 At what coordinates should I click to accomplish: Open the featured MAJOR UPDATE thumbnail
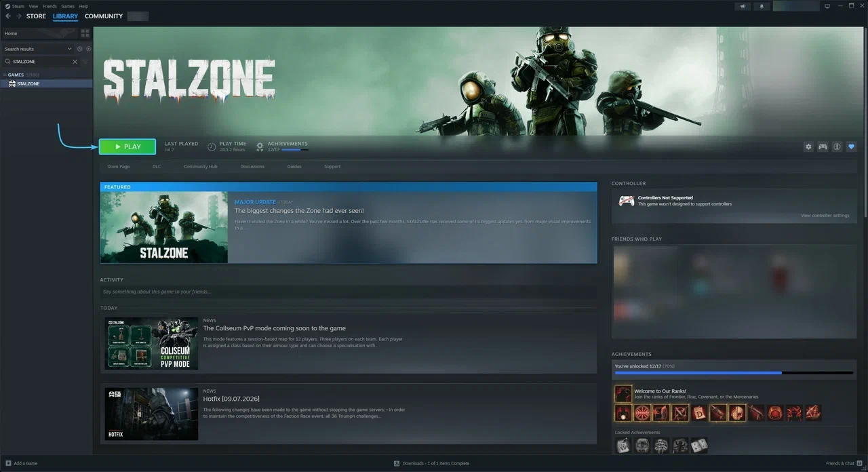[164, 227]
